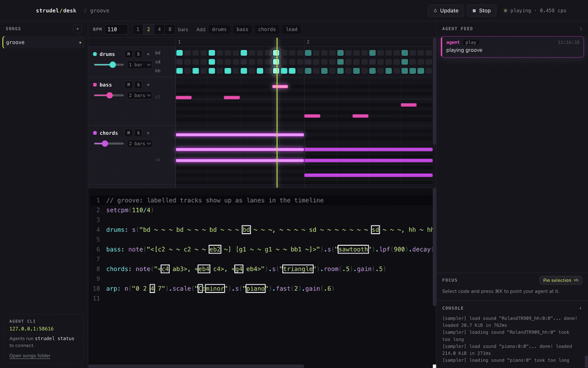Image resolution: width=588 pixels, height=368 pixels.
Task: Adjust the drums volume slider
Action: coord(109,65)
